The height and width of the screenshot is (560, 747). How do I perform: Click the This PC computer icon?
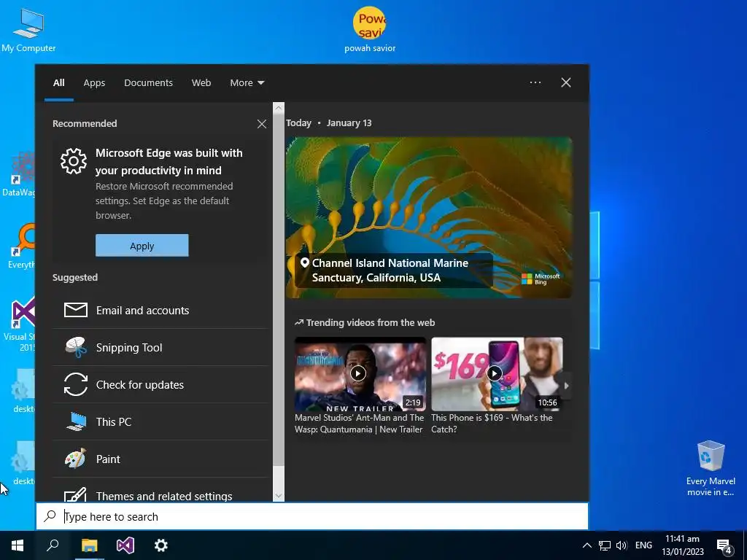tap(76, 421)
